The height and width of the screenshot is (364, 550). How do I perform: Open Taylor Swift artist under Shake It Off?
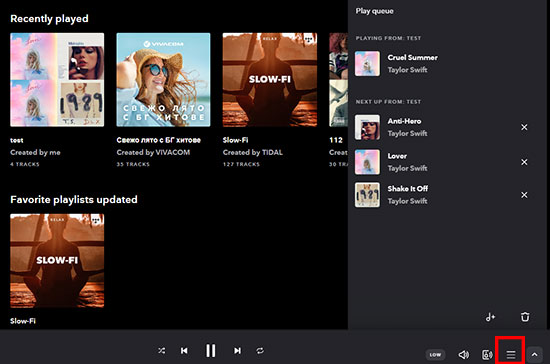pyautogui.click(x=407, y=201)
